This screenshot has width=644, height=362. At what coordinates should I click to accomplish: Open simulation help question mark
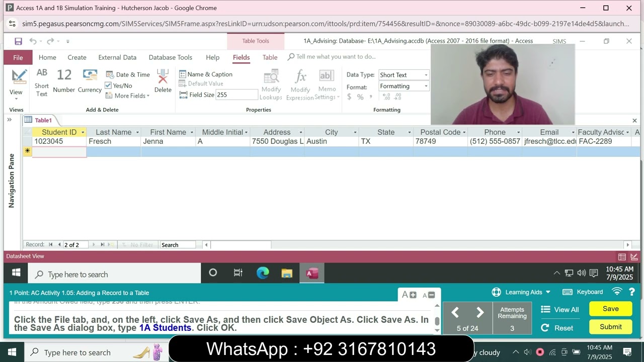pos(632,292)
